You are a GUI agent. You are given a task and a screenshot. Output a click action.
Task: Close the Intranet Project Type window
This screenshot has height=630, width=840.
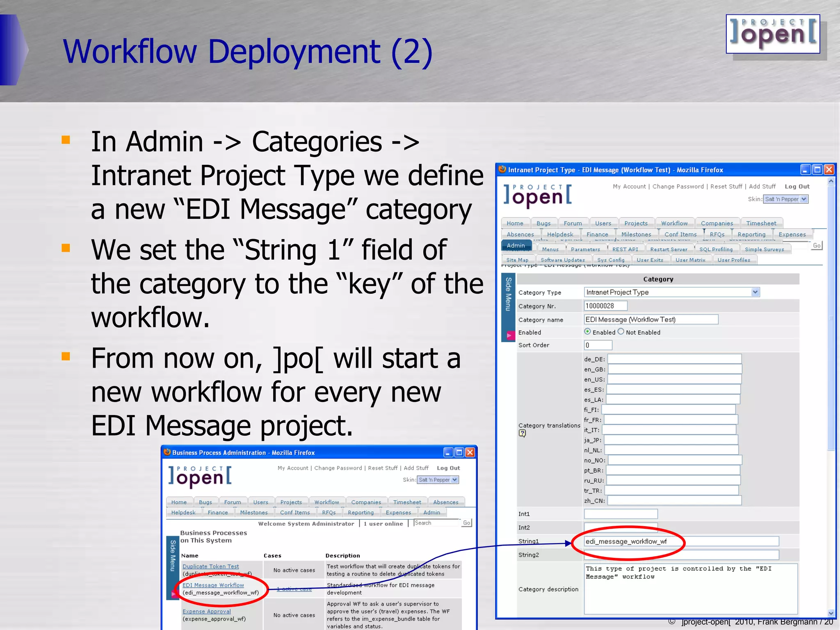(829, 169)
